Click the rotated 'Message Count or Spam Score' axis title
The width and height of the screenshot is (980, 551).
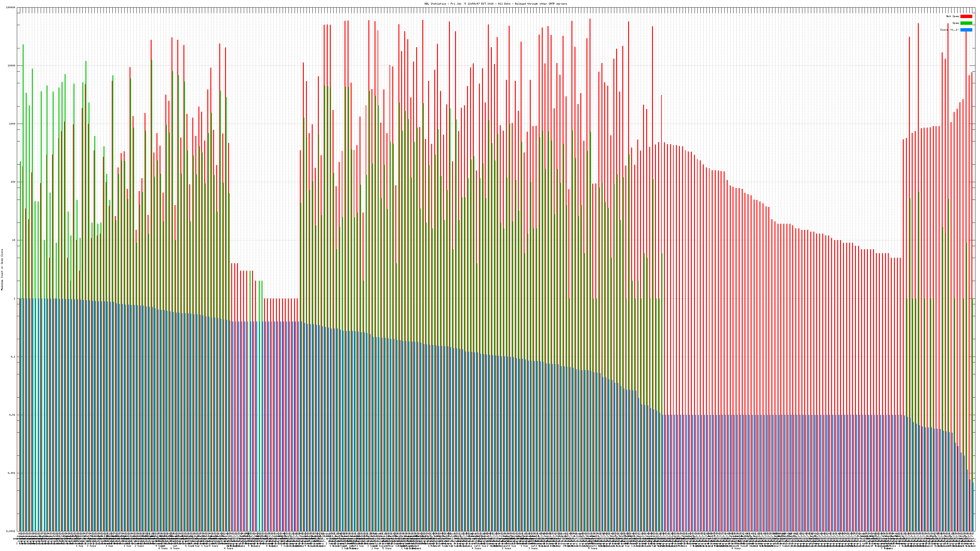point(2,269)
